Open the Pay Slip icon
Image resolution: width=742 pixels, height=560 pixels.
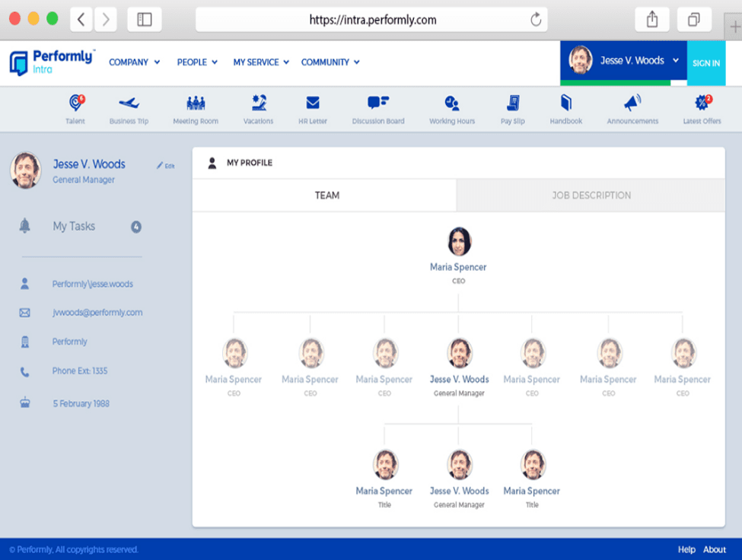[x=512, y=103]
